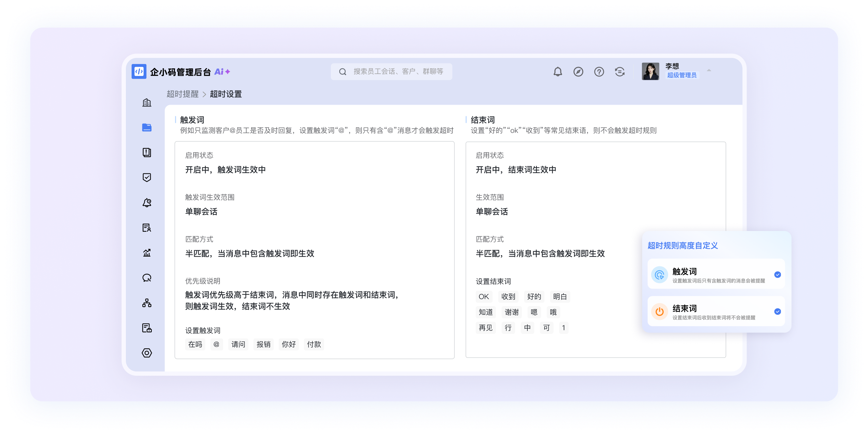Select the OK end word tag
Screen dimensions: 868x434
click(x=484, y=297)
